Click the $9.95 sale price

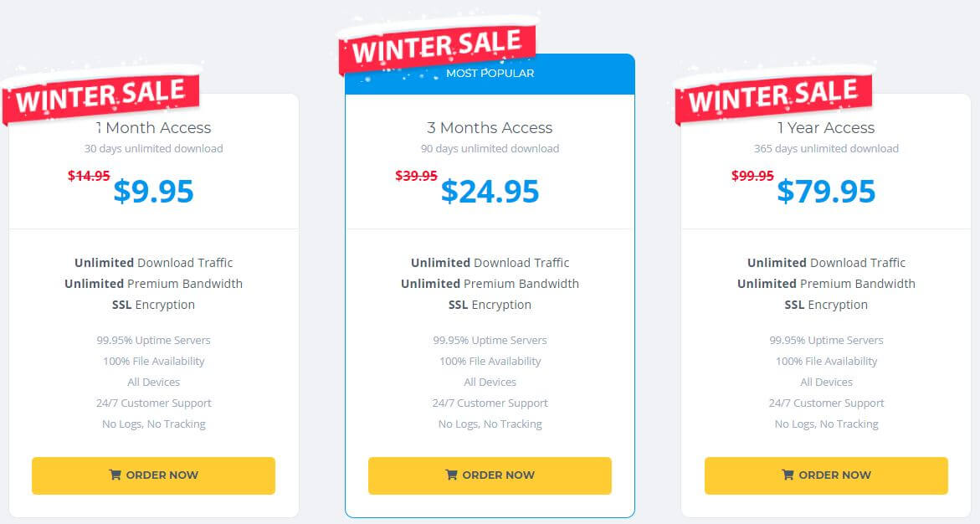[x=154, y=192]
